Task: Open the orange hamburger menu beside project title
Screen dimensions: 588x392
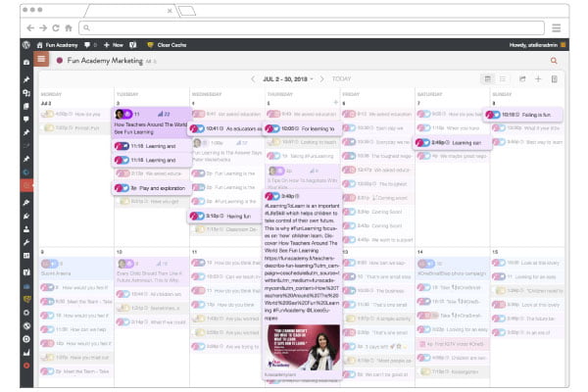Action: (x=41, y=59)
